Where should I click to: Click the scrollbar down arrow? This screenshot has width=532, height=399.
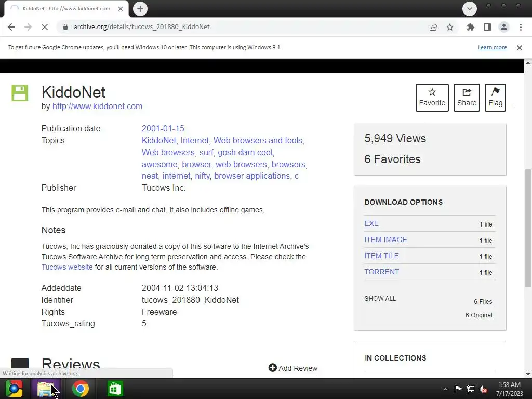(x=528, y=374)
